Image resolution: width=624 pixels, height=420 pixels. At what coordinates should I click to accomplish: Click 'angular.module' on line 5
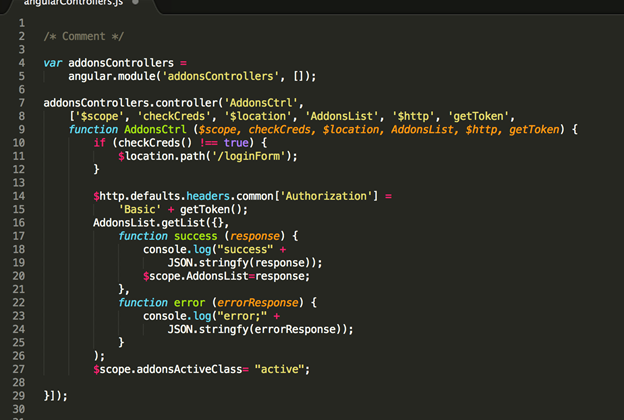coord(111,76)
